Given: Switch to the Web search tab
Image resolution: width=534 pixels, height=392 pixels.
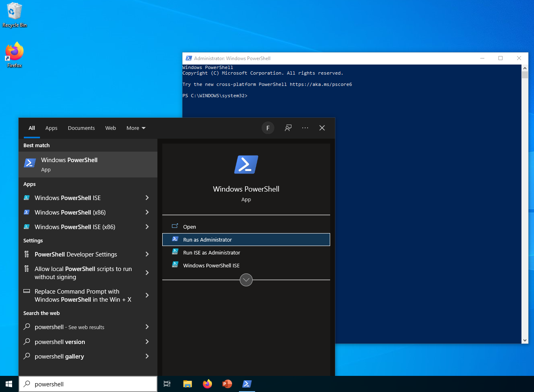Looking at the screenshot, I should 111,128.
